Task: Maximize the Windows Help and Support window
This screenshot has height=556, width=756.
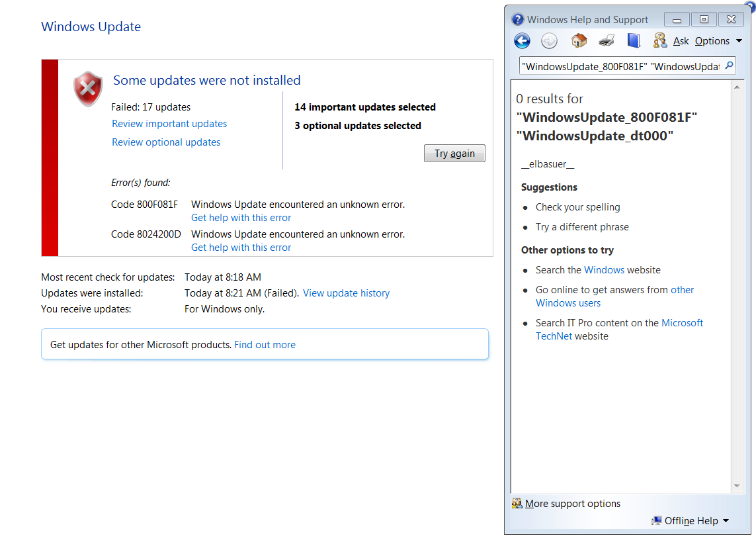Action: pos(704,19)
